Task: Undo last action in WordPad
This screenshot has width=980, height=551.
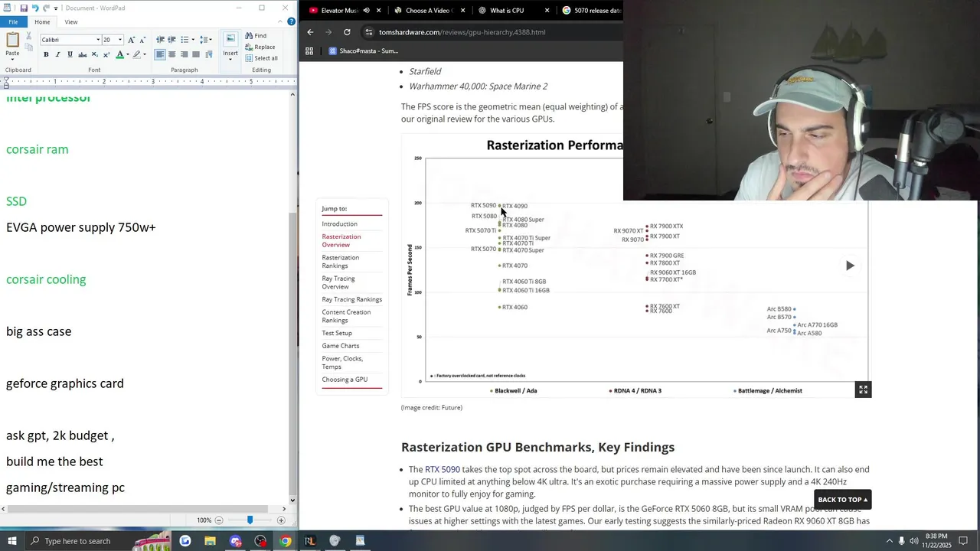Action: tap(35, 8)
